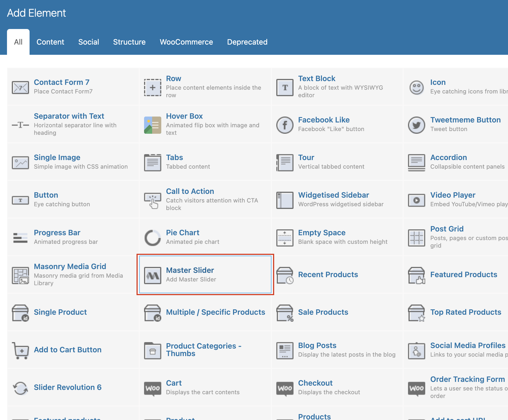Click the Product Categories Thumbs folder icon

[153, 350]
